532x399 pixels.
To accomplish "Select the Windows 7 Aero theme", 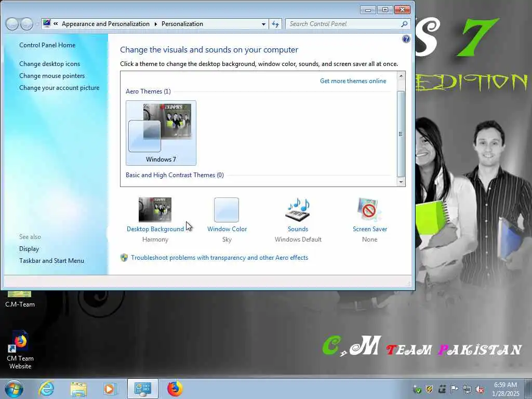I will pos(161,132).
